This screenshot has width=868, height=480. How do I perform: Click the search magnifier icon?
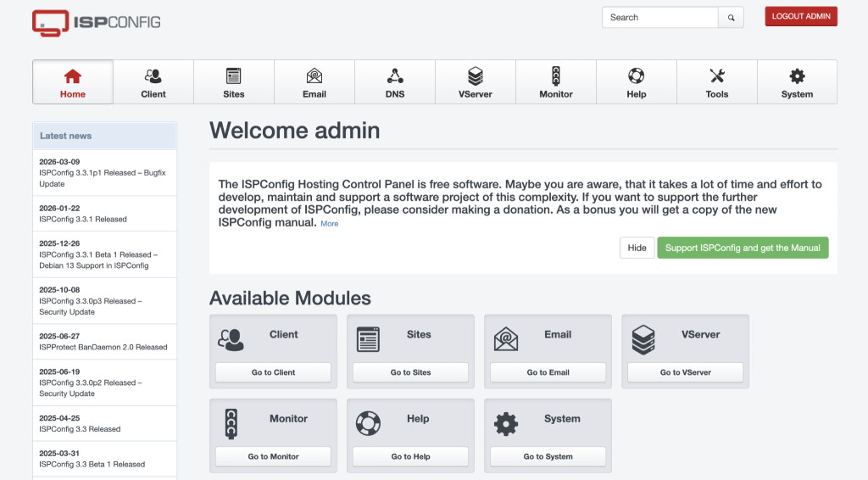click(731, 18)
